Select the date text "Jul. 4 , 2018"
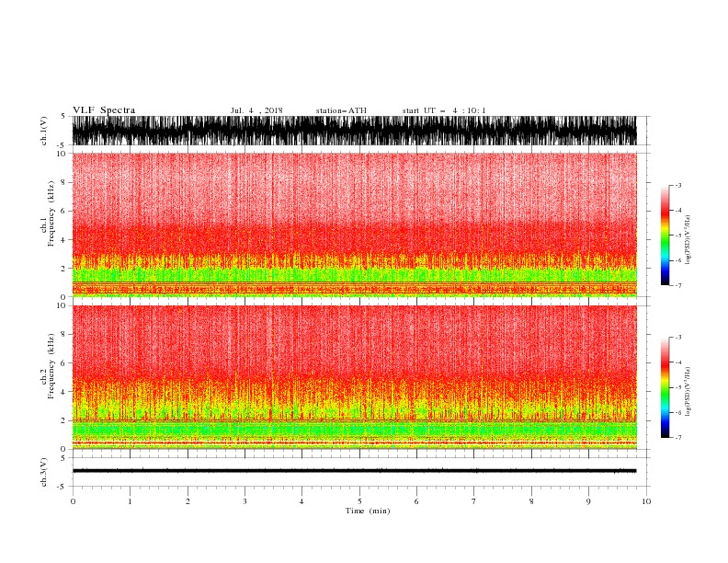The width and height of the screenshot is (728, 563). tap(256, 110)
